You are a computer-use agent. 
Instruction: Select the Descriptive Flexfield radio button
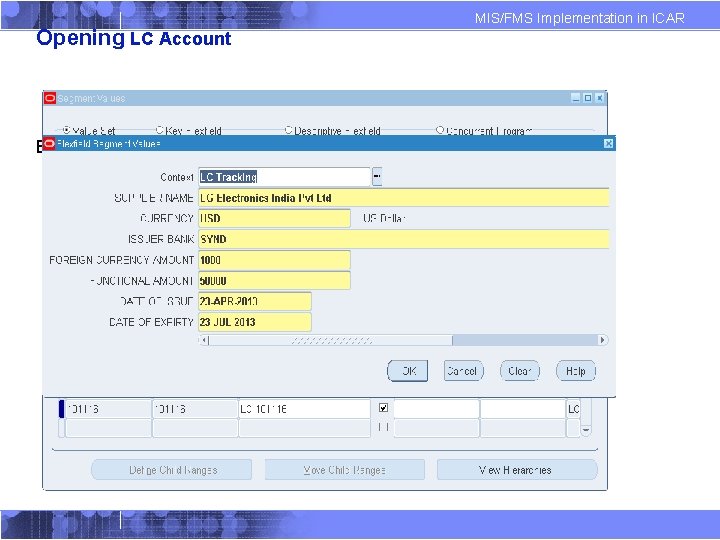(289, 130)
